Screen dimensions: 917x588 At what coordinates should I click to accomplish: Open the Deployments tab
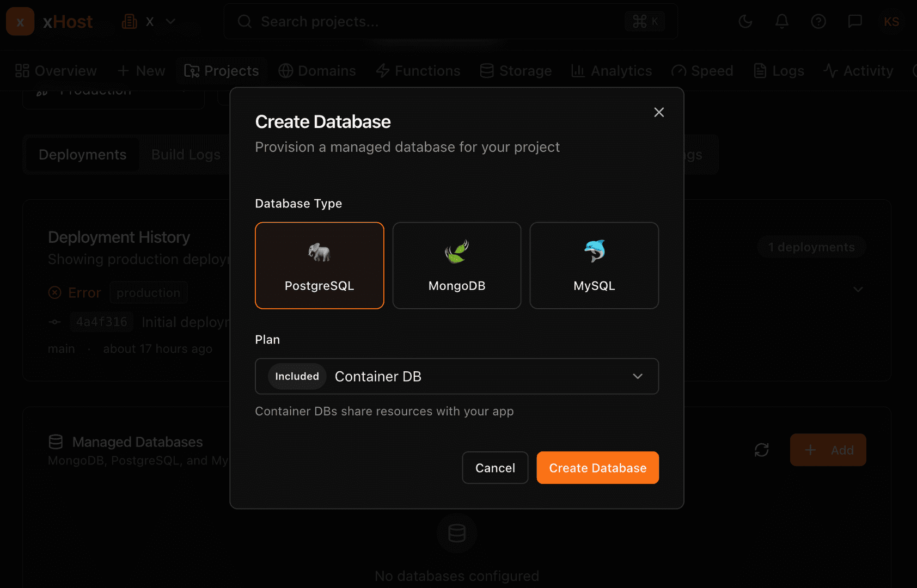tap(82, 155)
